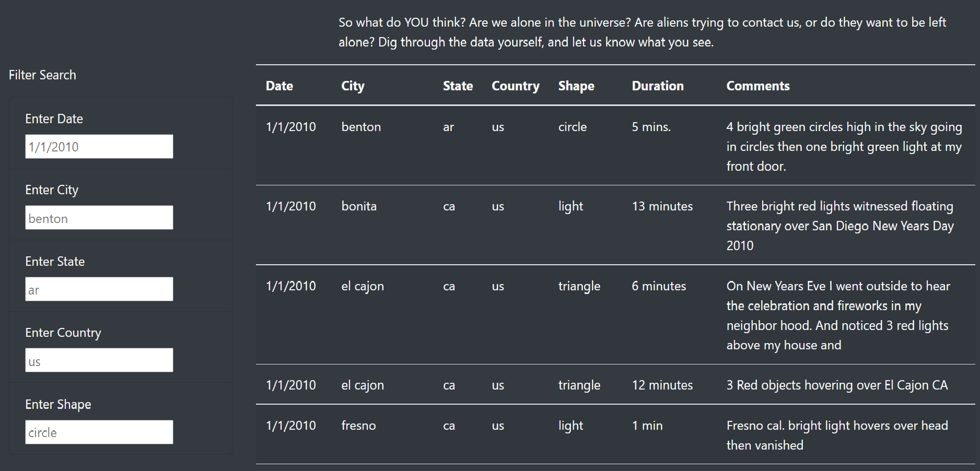Click the fresno city cell

click(x=358, y=426)
